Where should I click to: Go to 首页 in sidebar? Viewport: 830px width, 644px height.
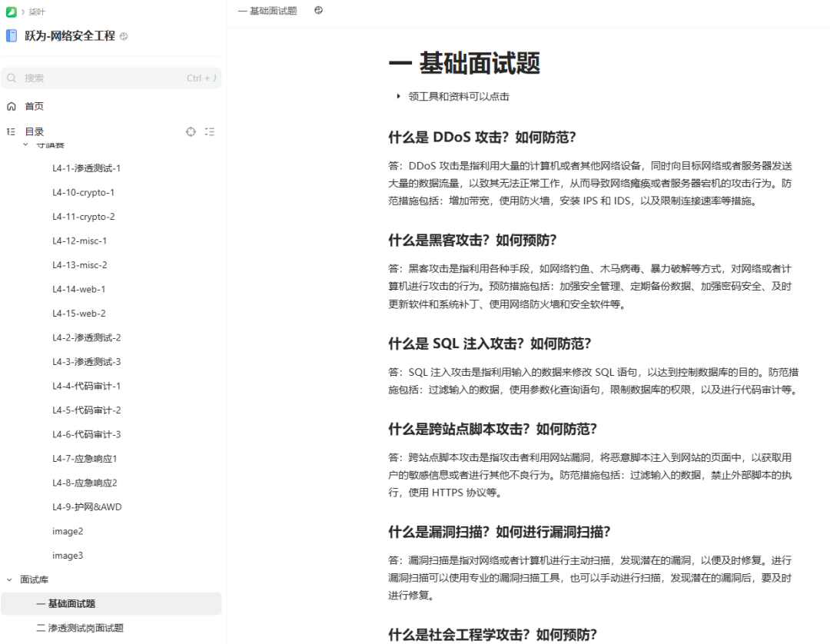(35, 106)
